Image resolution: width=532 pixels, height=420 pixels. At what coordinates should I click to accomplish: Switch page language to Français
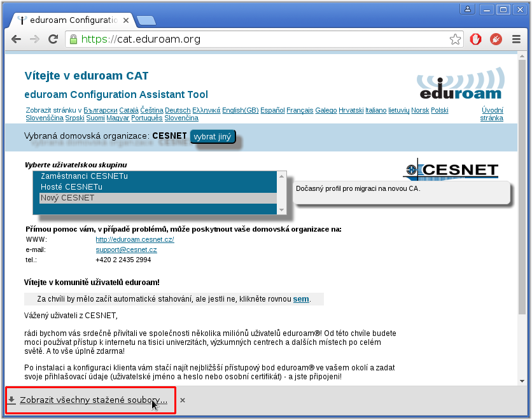coord(300,110)
